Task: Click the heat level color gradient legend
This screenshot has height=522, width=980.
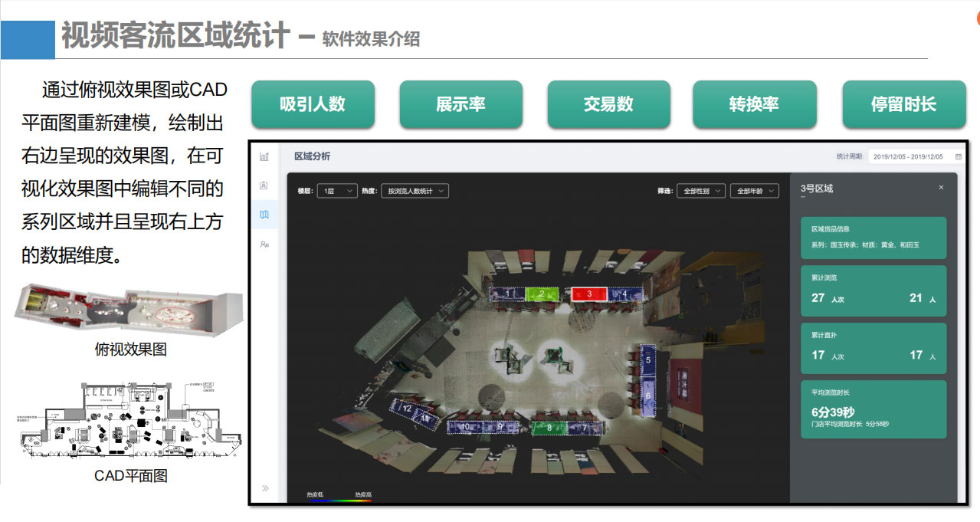Action: (x=339, y=501)
